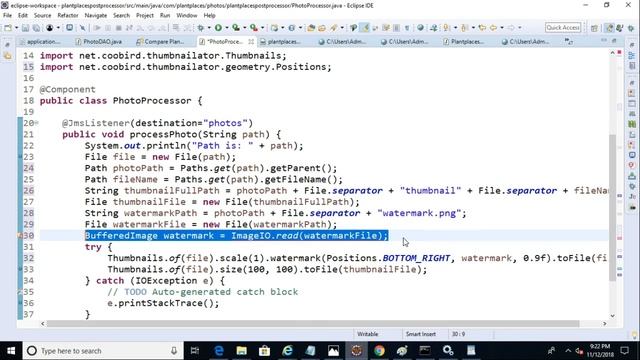The height and width of the screenshot is (360, 640).
Task: Click the editor vertical scrollbar thumb
Action: pyautogui.click(x=612, y=207)
